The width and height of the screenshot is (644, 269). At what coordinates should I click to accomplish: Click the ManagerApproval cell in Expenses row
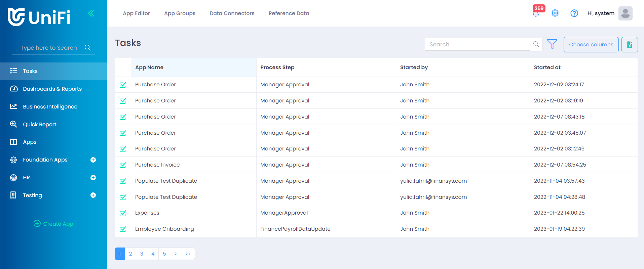pos(326,213)
